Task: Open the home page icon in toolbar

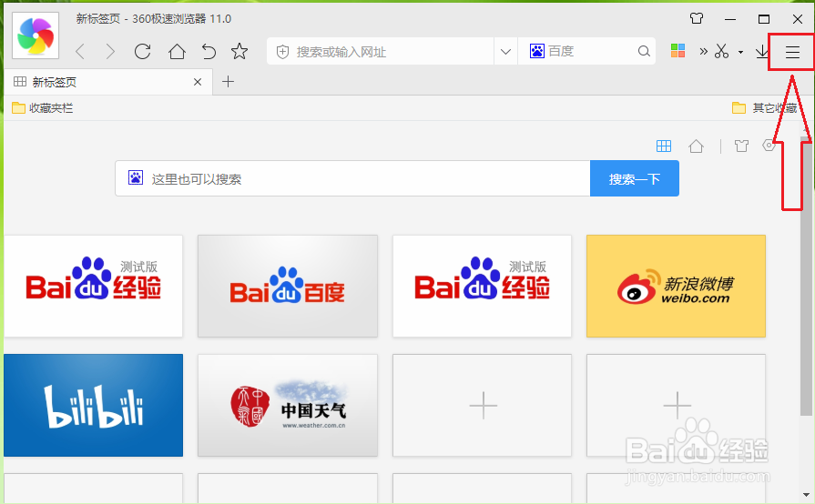Action: point(177,51)
